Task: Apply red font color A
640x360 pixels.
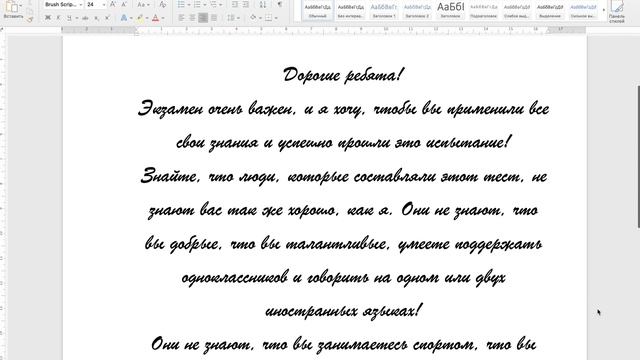Action: tap(156, 18)
